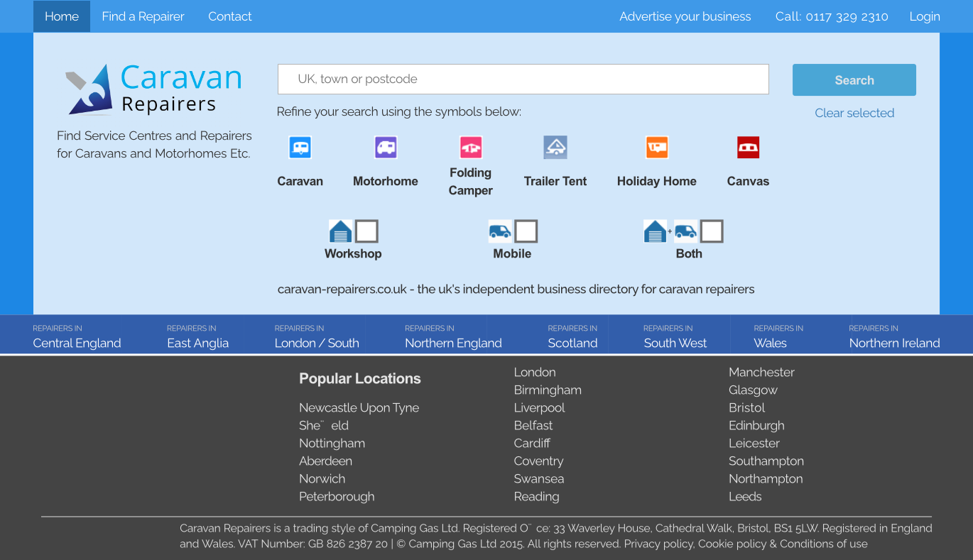The image size is (973, 560).
Task: Focus the UK, town or postcode field
Action: point(523,79)
